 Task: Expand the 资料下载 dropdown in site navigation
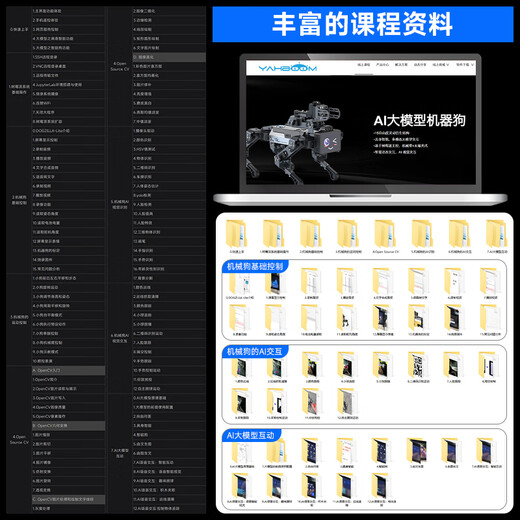coord(465,65)
